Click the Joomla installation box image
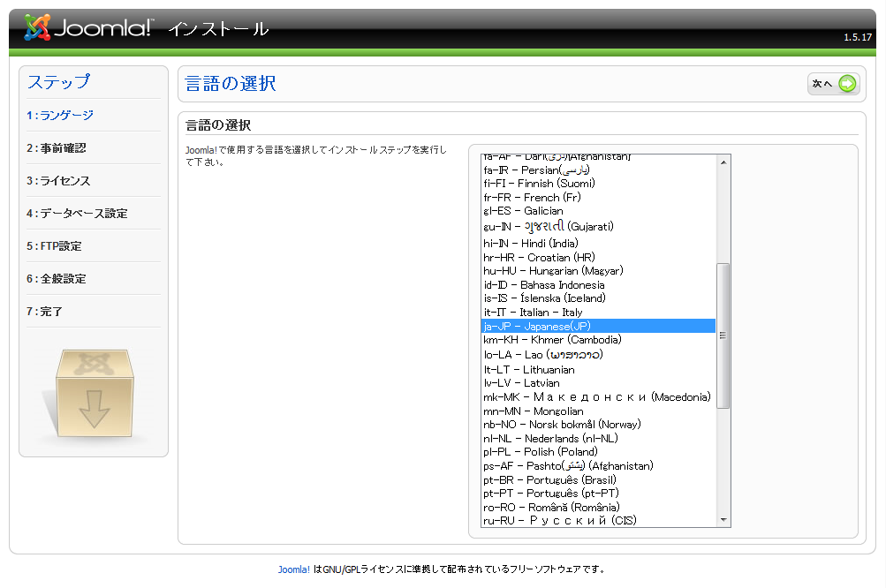This screenshot has height=588, width=886. pos(94,395)
